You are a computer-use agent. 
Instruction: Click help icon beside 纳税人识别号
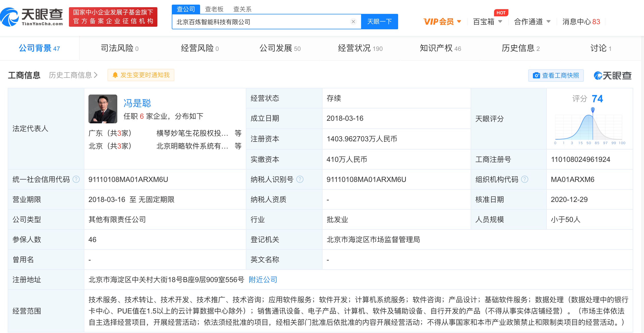point(300,179)
